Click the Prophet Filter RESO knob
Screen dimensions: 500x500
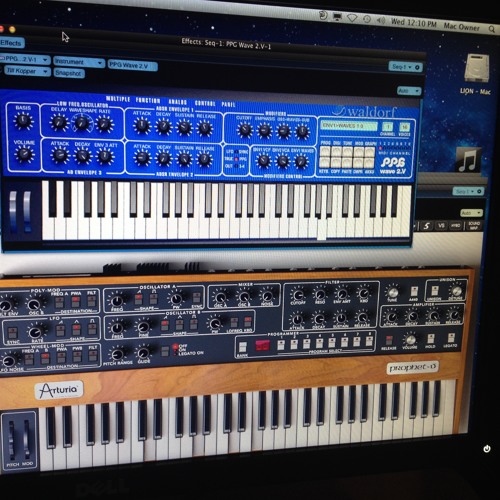tap(320, 294)
